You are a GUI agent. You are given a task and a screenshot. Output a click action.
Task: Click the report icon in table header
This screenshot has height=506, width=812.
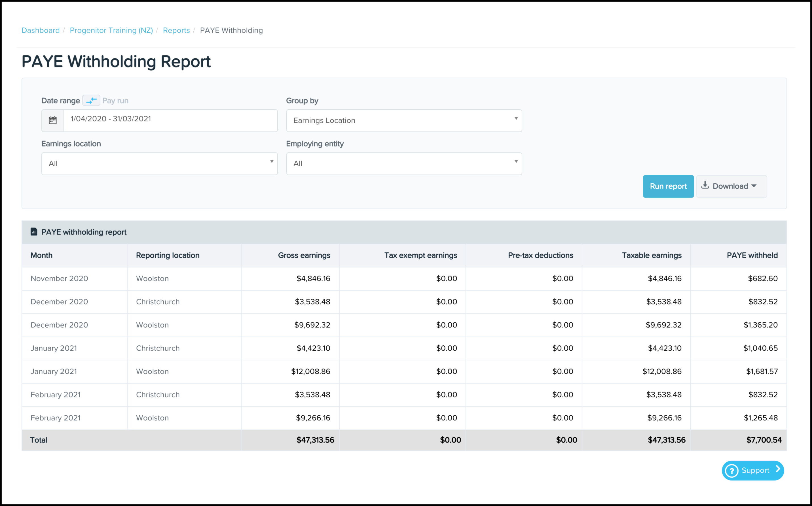coord(34,232)
